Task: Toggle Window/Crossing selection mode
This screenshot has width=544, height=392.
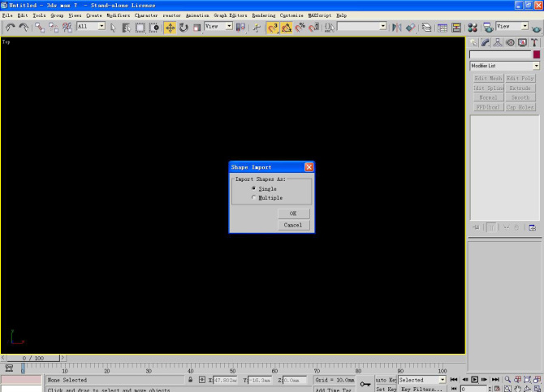Action: tap(154, 28)
